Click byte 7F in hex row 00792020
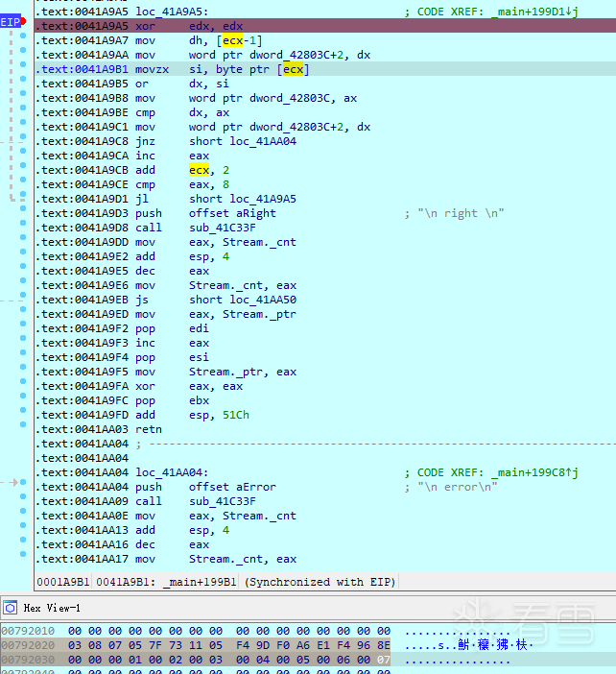 pos(155,645)
